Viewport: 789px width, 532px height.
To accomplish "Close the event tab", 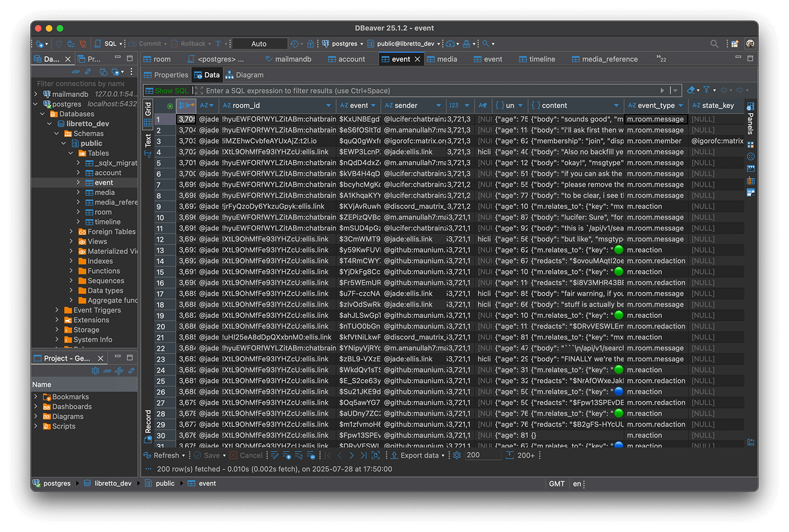I will (418, 59).
